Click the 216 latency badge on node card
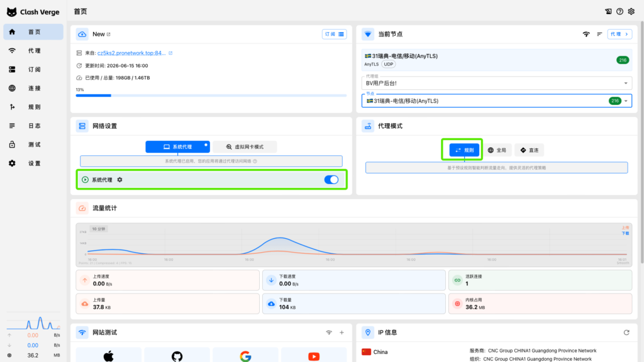Image resolution: width=644 pixels, height=362 pixels. [623, 60]
